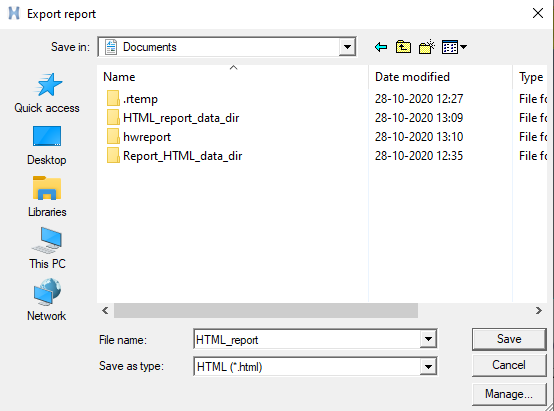Click the Report_HTML_data_dir folder name text
Viewport: 554px width, 411px height.
[182, 156]
